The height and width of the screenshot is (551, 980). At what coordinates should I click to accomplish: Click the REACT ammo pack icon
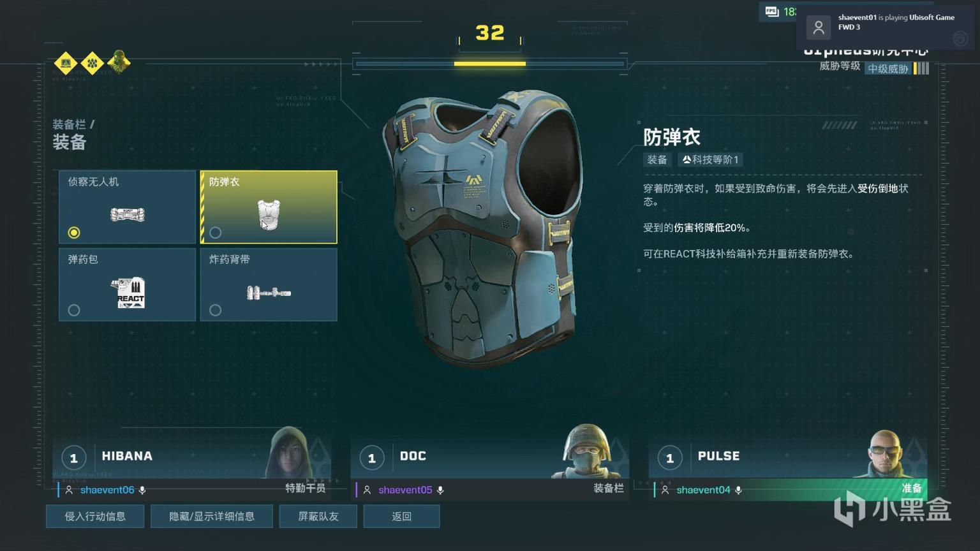point(130,293)
